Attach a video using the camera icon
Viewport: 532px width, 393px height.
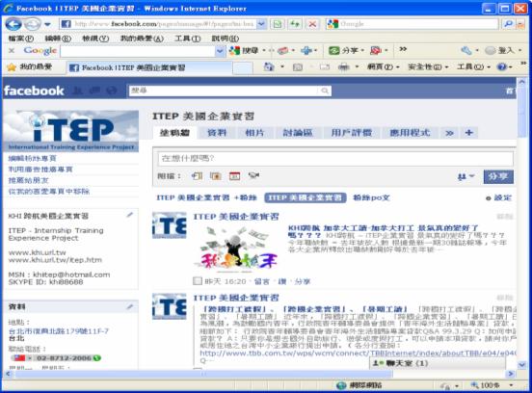253,175
